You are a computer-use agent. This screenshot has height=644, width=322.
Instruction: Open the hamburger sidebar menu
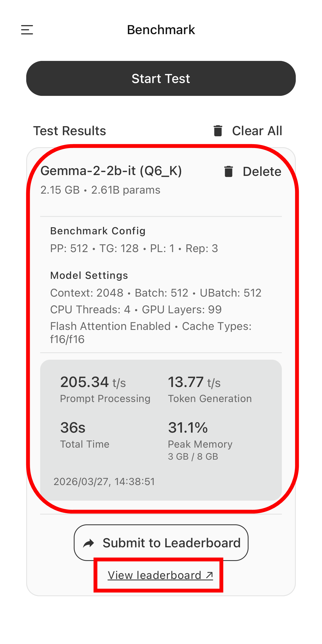point(27,30)
